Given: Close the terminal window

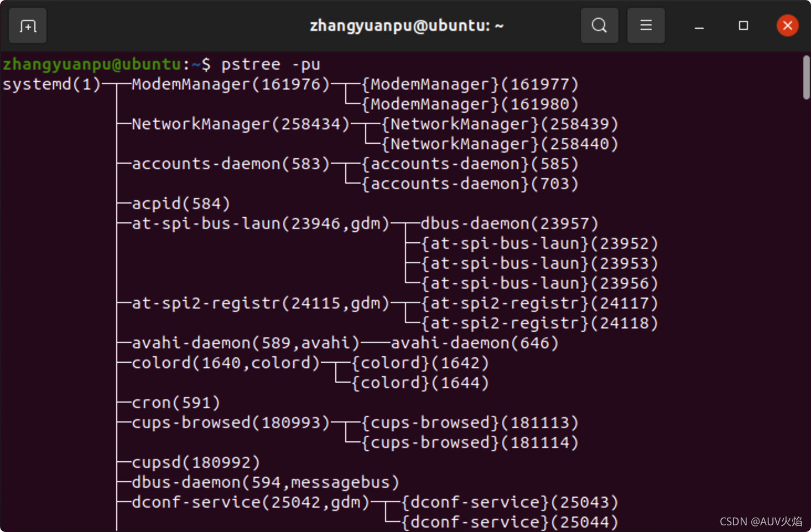Looking at the screenshot, I should 787,25.
